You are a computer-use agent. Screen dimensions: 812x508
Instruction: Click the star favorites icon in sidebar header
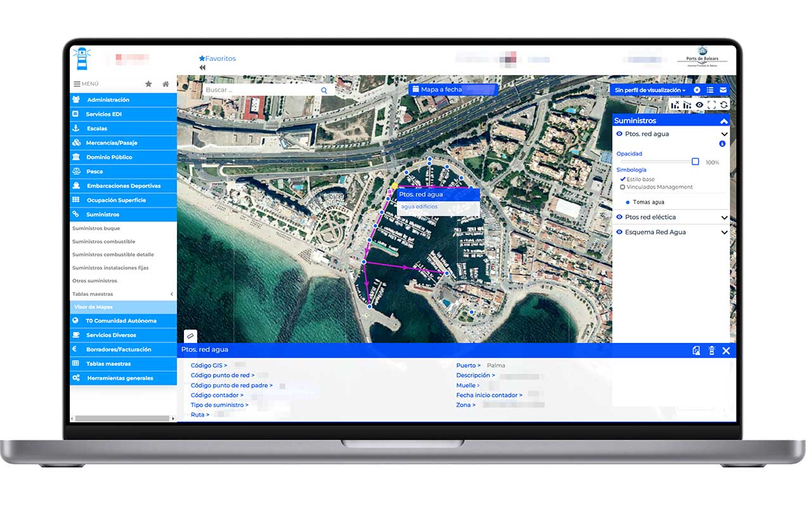point(148,84)
